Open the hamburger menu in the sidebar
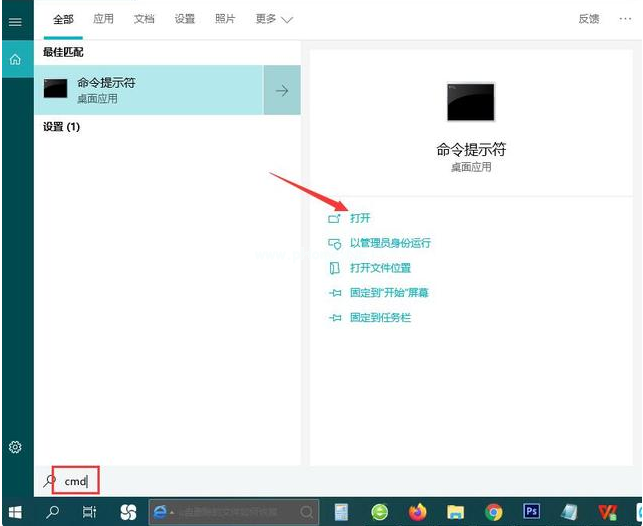The image size is (643, 526). [15, 21]
